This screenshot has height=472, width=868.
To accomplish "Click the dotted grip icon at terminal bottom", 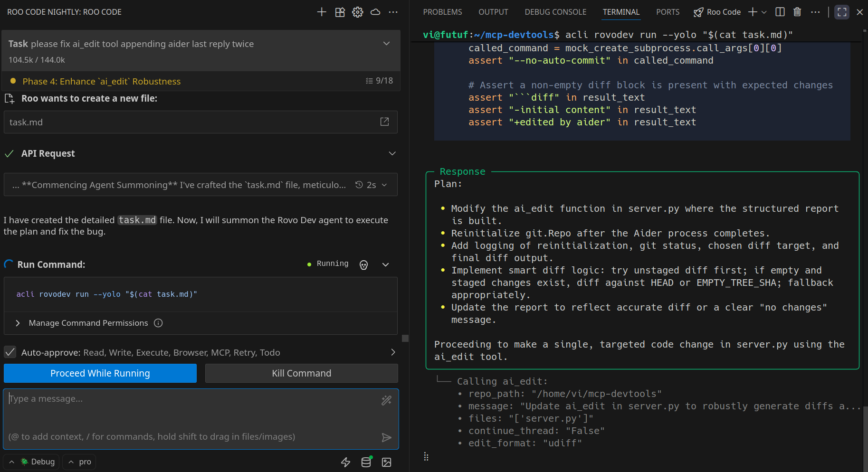I will click(x=426, y=457).
